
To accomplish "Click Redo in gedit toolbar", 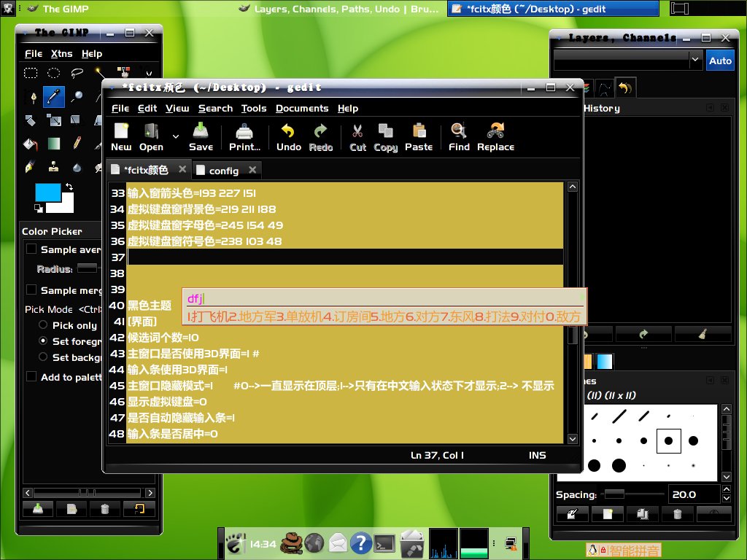I will 321,137.
